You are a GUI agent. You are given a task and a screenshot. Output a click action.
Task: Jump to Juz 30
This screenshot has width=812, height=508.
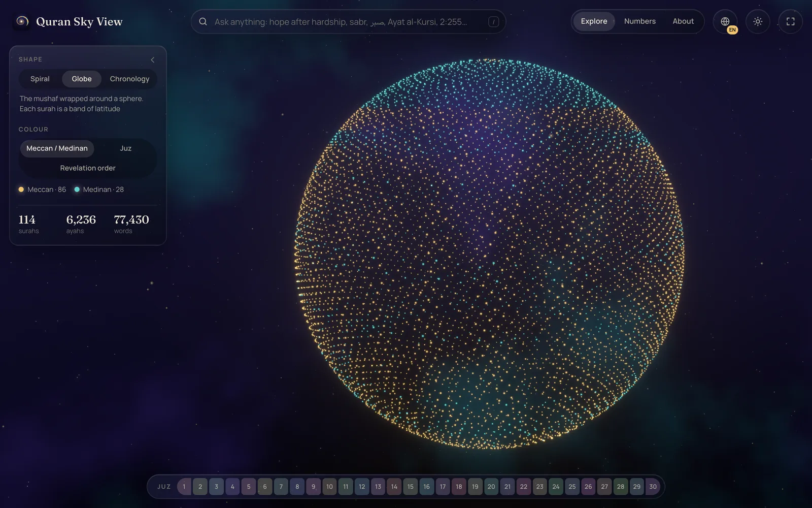[x=653, y=487]
